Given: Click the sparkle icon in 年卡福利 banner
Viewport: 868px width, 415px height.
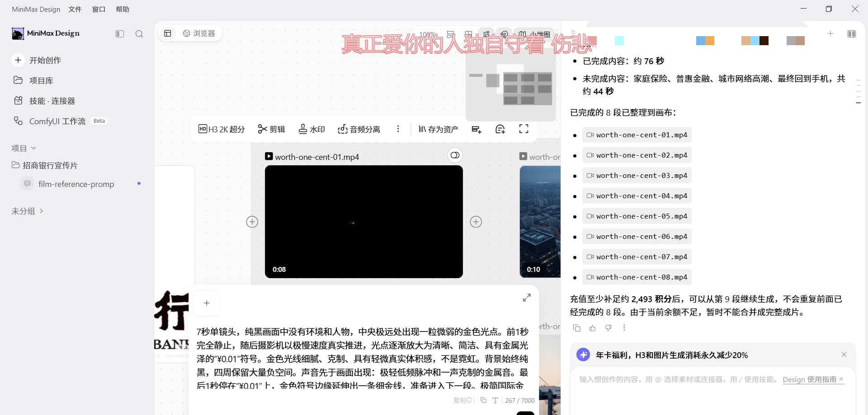Looking at the screenshot, I should [583, 354].
